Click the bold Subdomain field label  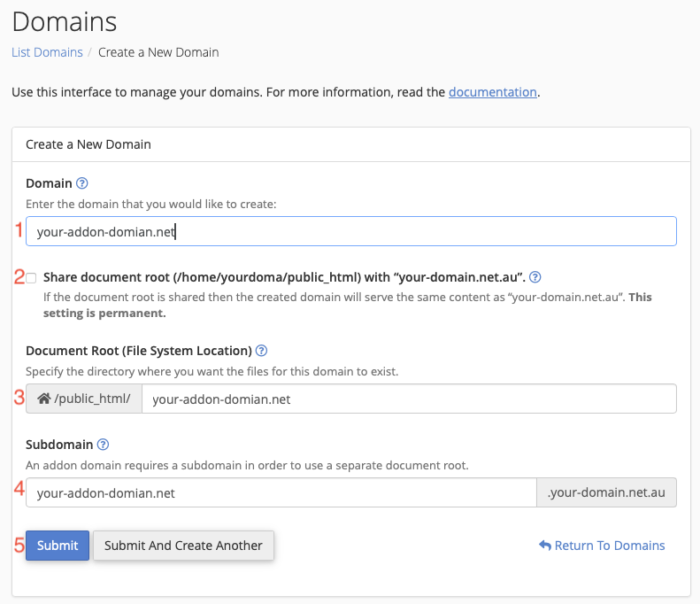tap(59, 445)
